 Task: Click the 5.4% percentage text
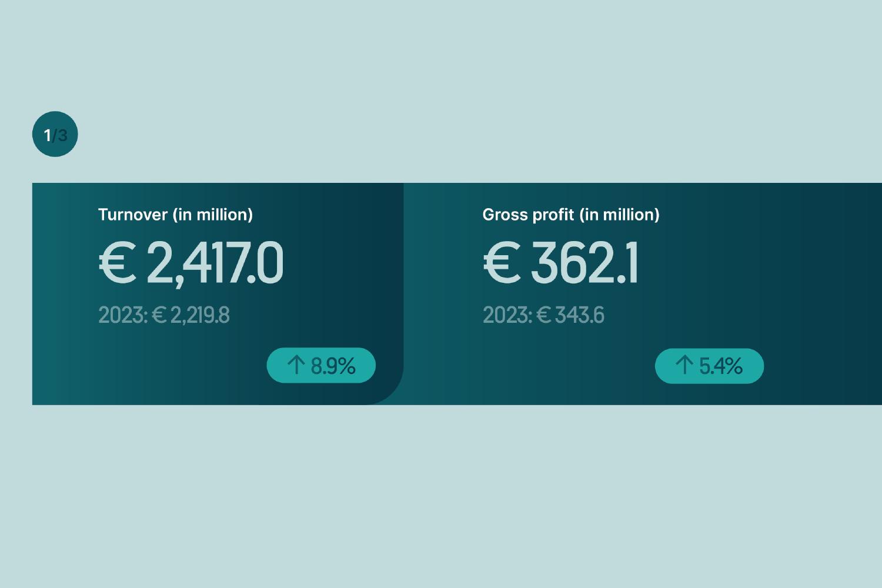pos(721,366)
